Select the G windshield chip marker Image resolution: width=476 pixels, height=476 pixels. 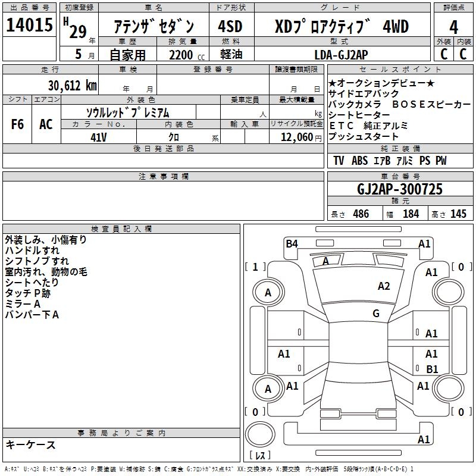tap(376, 314)
